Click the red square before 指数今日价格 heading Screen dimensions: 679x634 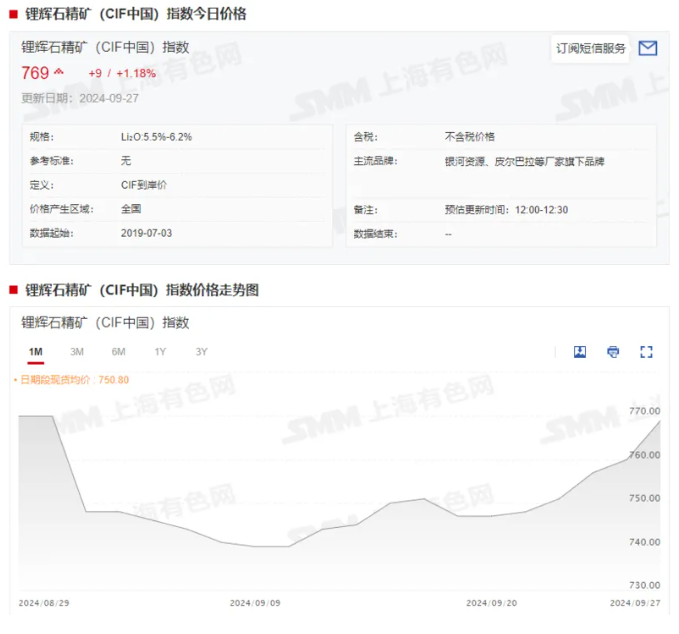[x=13, y=14]
